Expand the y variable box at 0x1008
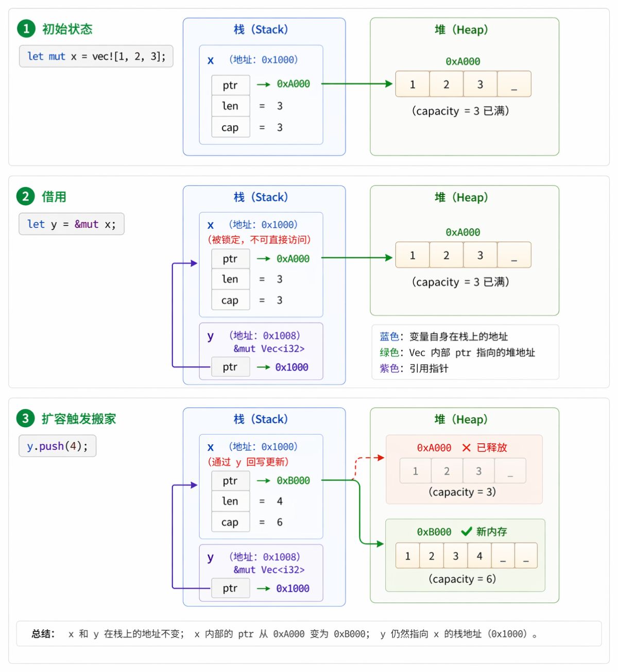This screenshot has height=672, width=618. point(261,351)
